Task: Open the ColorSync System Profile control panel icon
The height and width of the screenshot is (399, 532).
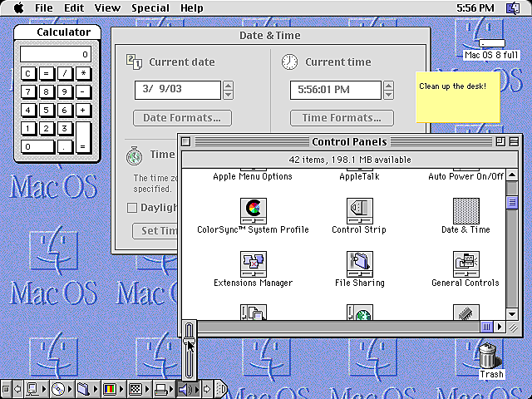Action: click(x=253, y=210)
